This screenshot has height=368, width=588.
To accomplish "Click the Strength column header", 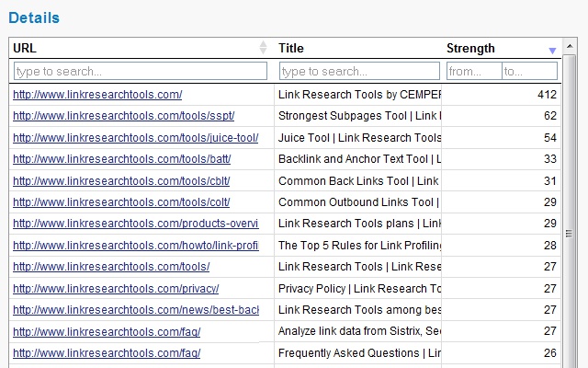I will pos(470,49).
